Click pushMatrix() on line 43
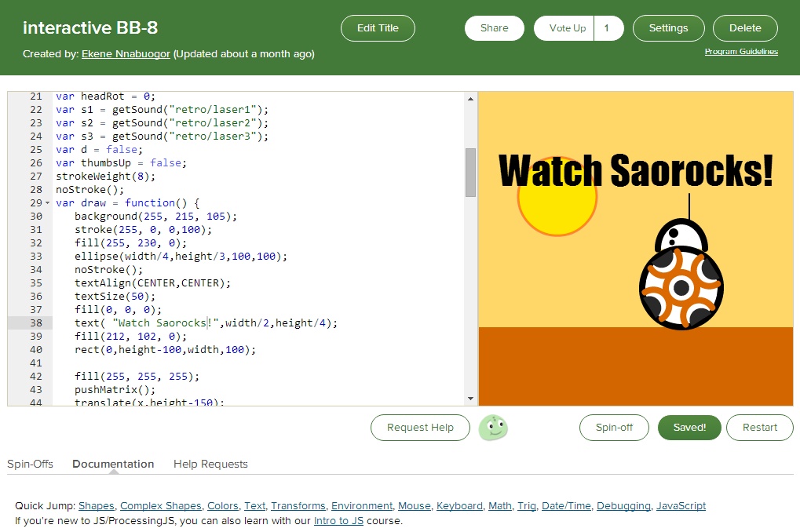This screenshot has height=532, width=800. 115,390
